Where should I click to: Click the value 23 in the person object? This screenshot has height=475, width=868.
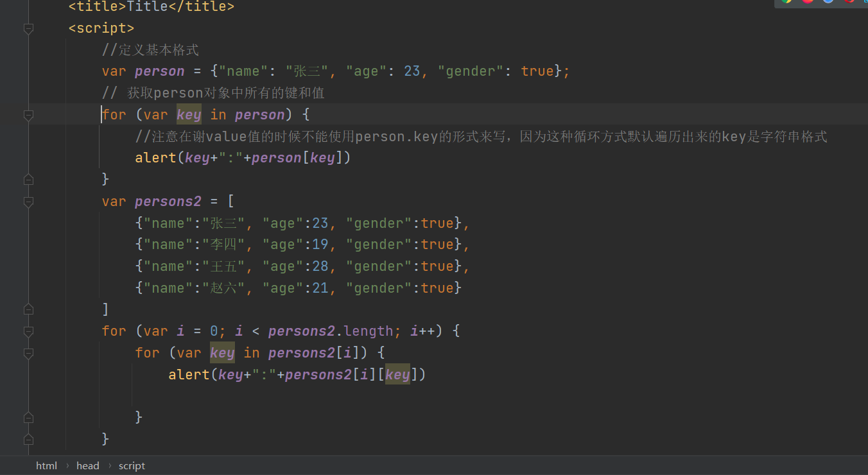pos(412,71)
